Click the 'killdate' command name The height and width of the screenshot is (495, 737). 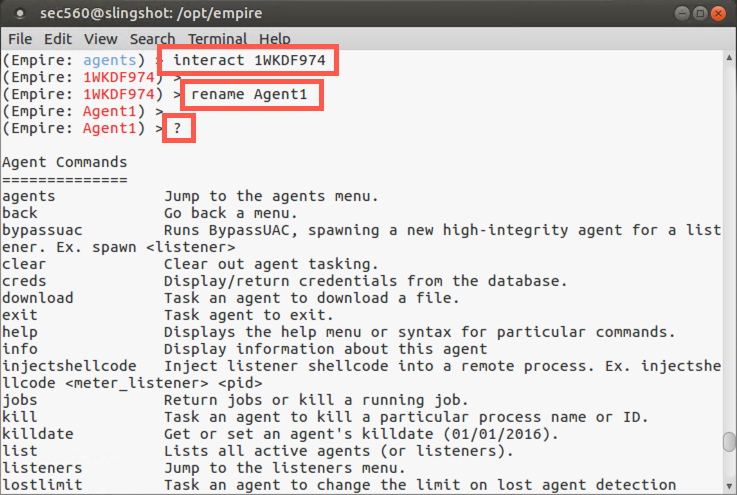pyautogui.click(x=38, y=434)
